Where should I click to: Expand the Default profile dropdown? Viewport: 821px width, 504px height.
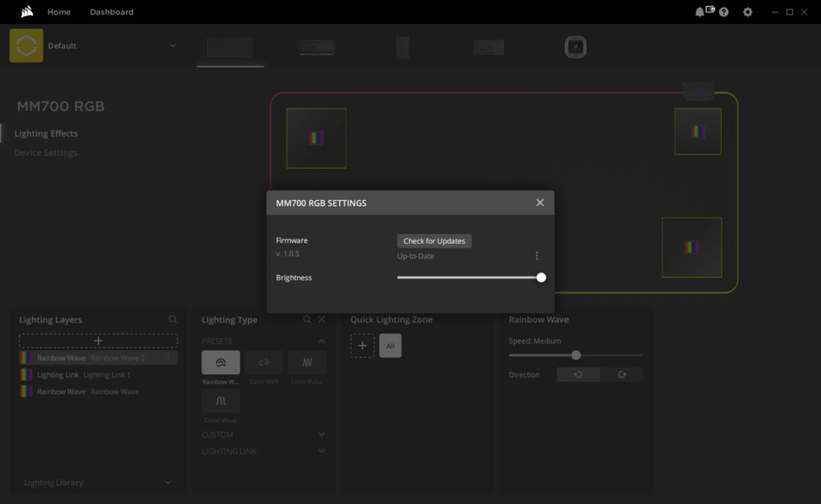pos(172,45)
